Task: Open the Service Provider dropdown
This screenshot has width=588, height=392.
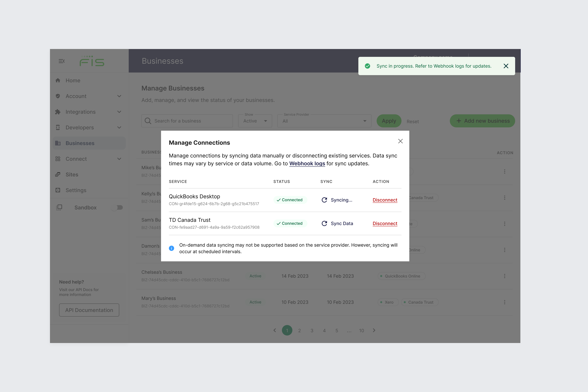Action: pyautogui.click(x=324, y=121)
